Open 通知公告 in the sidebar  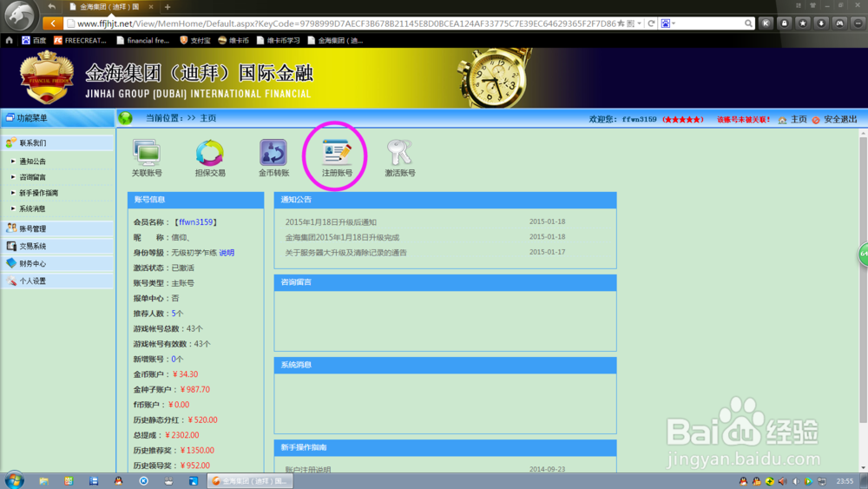pyautogui.click(x=33, y=162)
